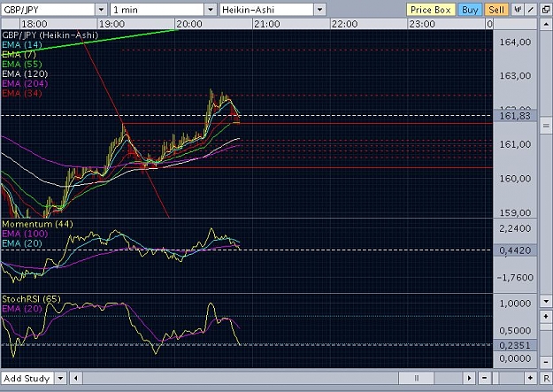The image size is (553, 392).
Task: Click the Buy button
Action: 470,10
